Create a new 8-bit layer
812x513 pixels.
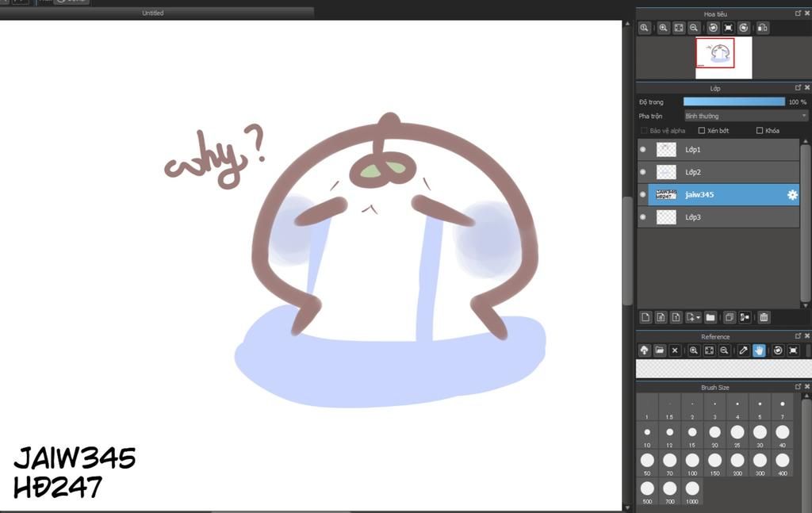(x=661, y=317)
